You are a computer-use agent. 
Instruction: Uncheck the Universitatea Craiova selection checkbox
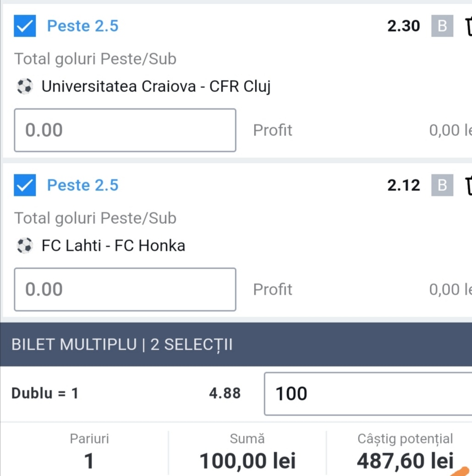[25, 26]
